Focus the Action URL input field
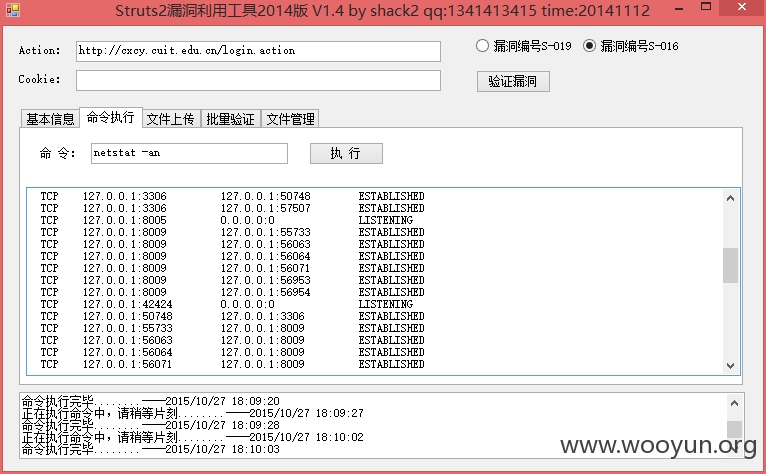 tap(258, 51)
